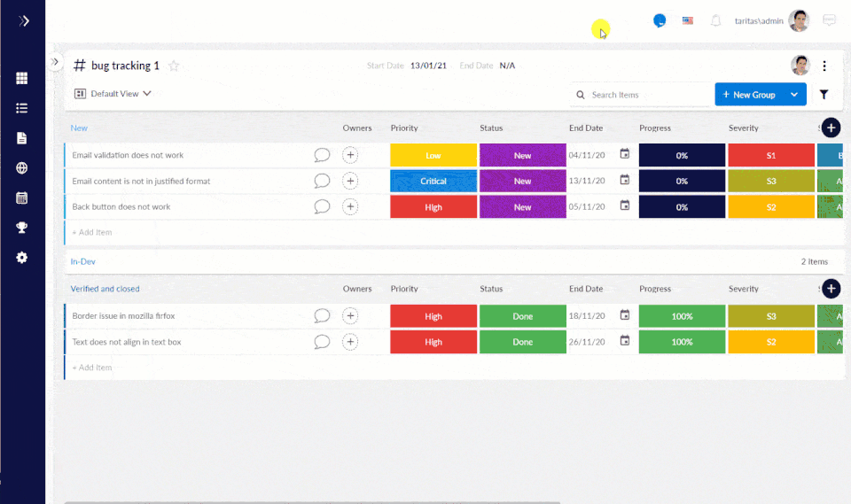
Task: Open comments for Text does not align
Action: (x=322, y=342)
